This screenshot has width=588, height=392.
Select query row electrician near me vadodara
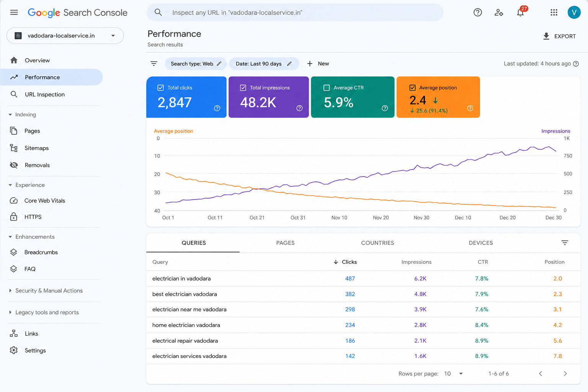pyautogui.click(x=363, y=309)
